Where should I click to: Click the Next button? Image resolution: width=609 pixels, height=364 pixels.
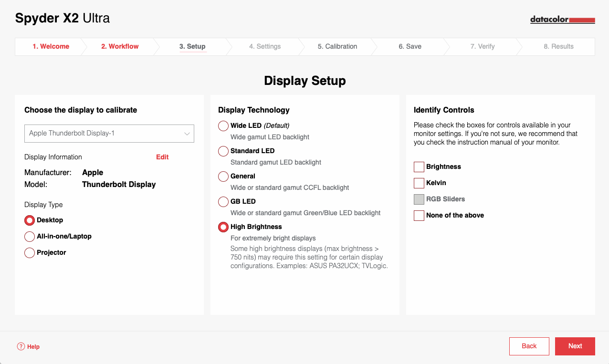pyautogui.click(x=575, y=346)
